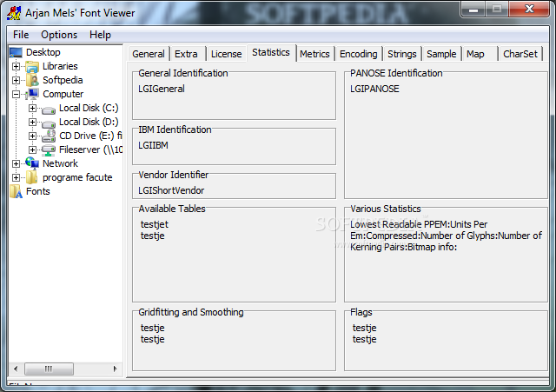Select Computer label in folder tree
Screen dimensions: 556x392
coord(63,94)
